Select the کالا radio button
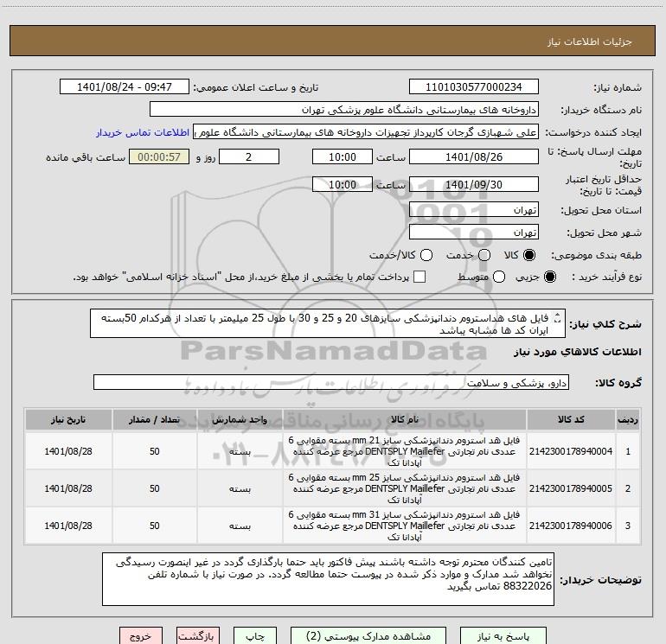The width and height of the screenshot is (666, 644). [x=529, y=255]
